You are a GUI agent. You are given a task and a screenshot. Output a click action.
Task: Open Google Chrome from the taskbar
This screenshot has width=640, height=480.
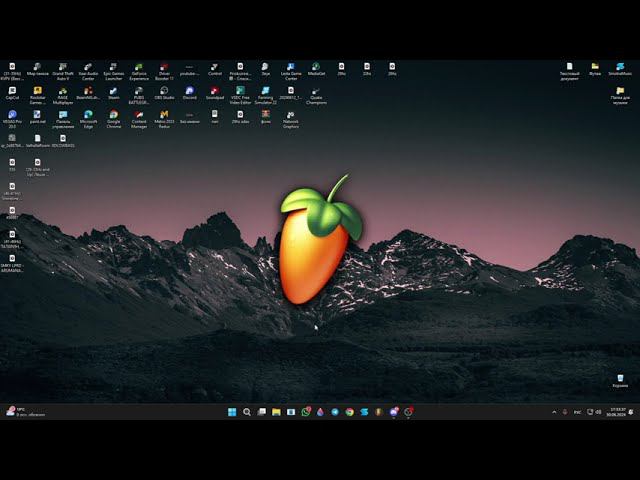click(x=350, y=412)
